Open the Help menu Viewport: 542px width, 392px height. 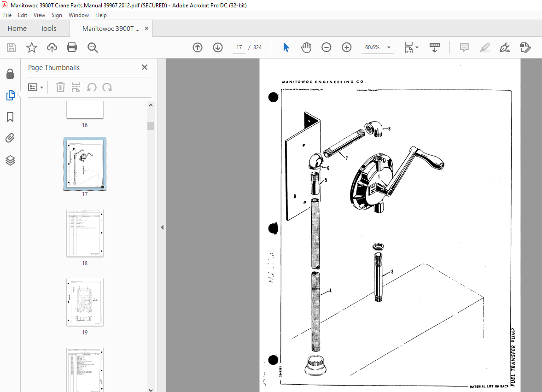click(x=101, y=15)
